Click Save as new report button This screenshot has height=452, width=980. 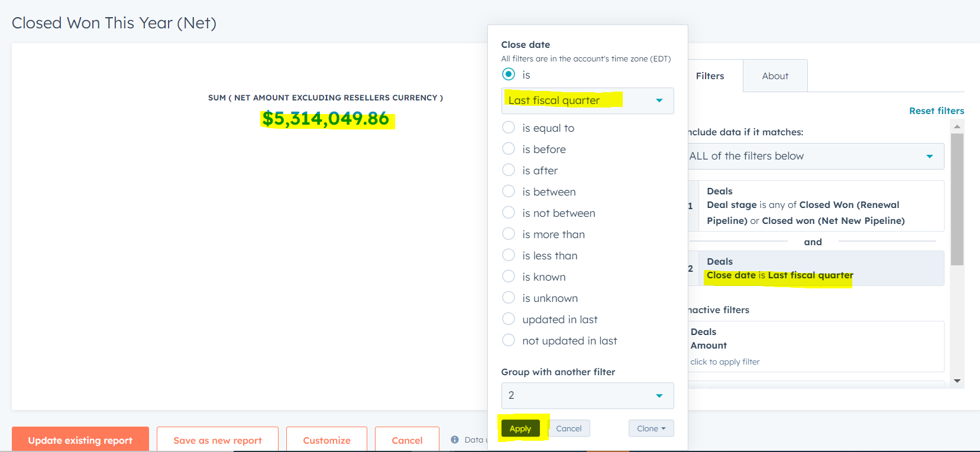218,440
